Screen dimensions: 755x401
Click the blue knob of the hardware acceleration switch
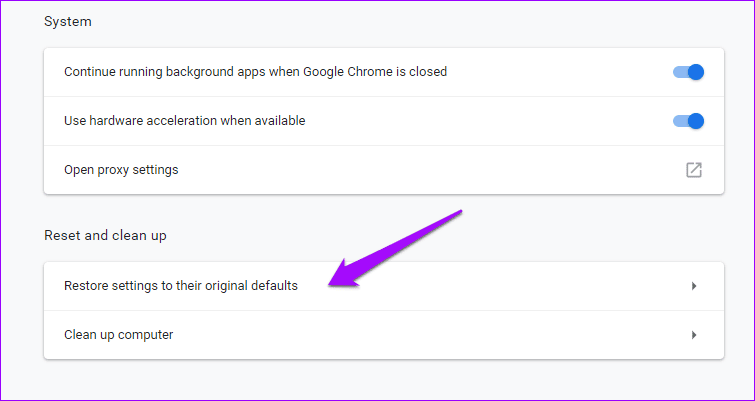(x=696, y=121)
